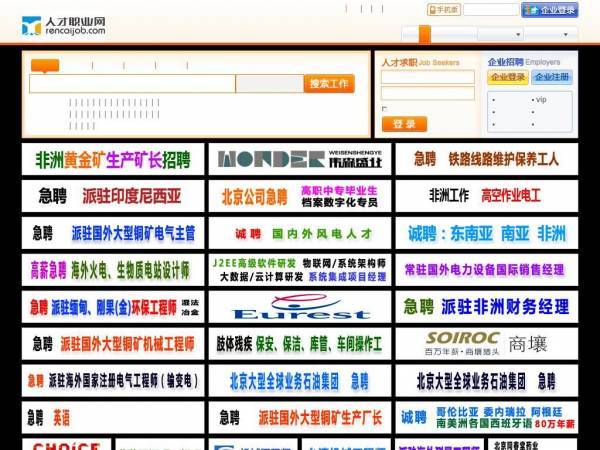Open the SOIROC 商壤 logo banner
Viewport: 600px width, 450px height.
487,344
